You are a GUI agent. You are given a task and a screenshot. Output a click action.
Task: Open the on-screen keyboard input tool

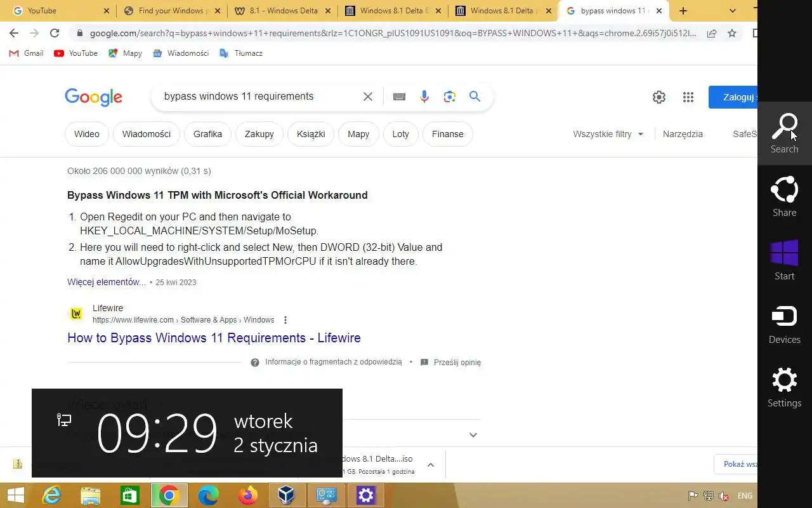(x=399, y=97)
